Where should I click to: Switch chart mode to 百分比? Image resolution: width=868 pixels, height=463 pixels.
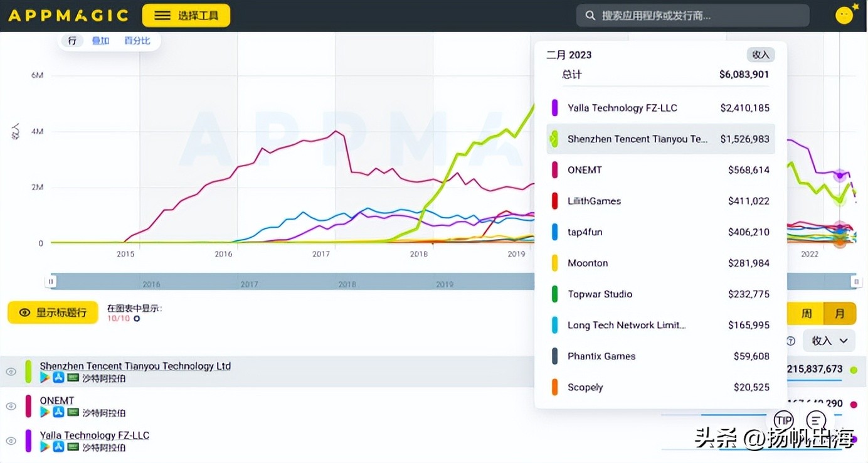pyautogui.click(x=137, y=41)
